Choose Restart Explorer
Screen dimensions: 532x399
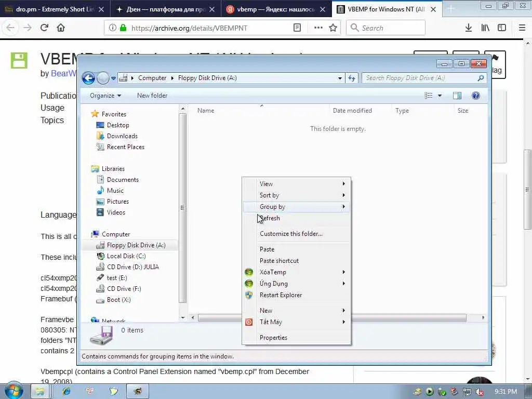[297, 295]
